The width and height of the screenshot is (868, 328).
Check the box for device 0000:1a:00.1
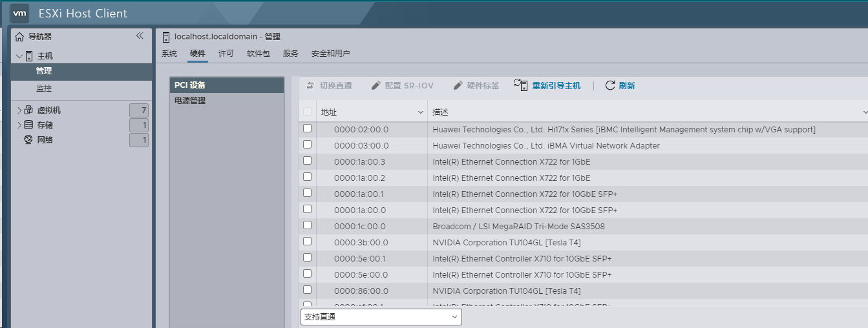pyautogui.click(x=307, y=193)
